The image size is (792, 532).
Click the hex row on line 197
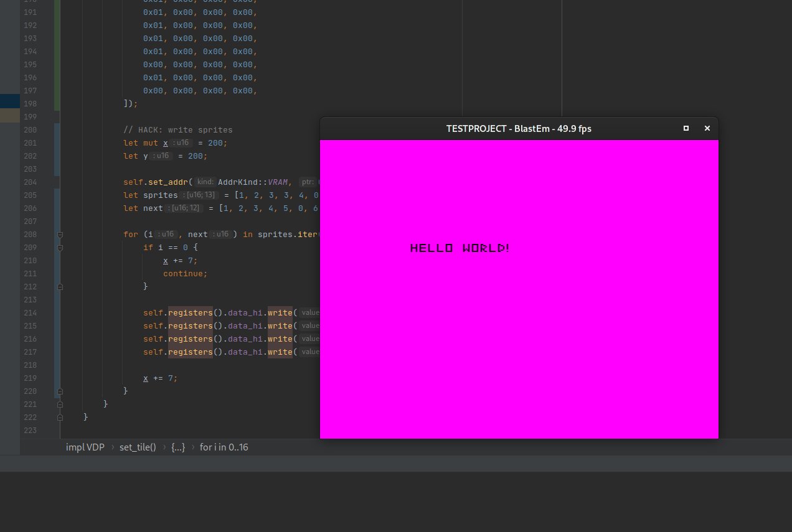click(200, 91)
